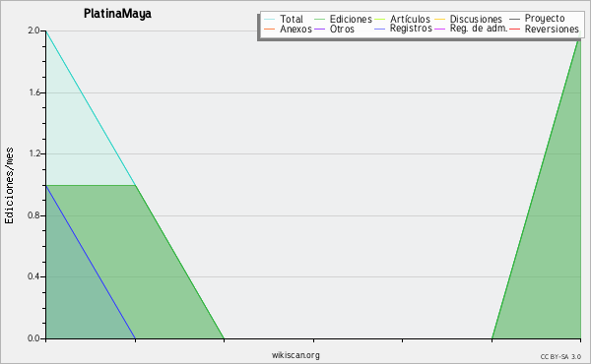Click the 1.2 y-axis value
Viewport: 591px width, 364px height.
tap(33, 153)
